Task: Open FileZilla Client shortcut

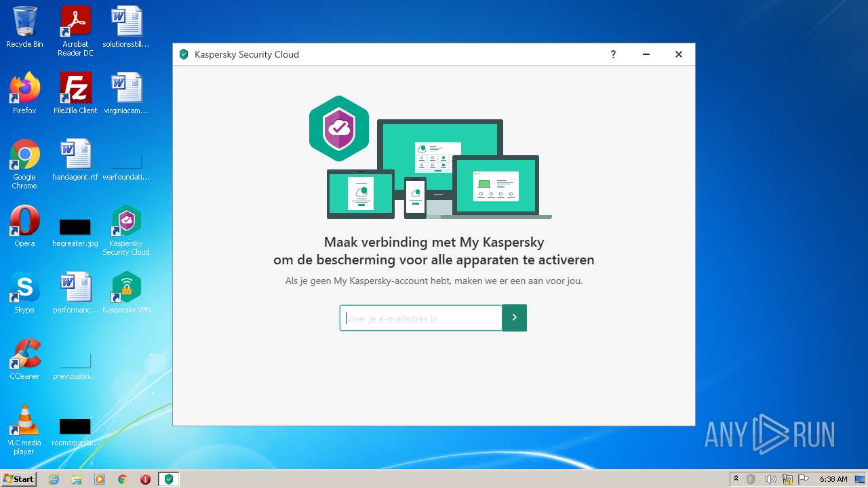Action: click(75, 94)
